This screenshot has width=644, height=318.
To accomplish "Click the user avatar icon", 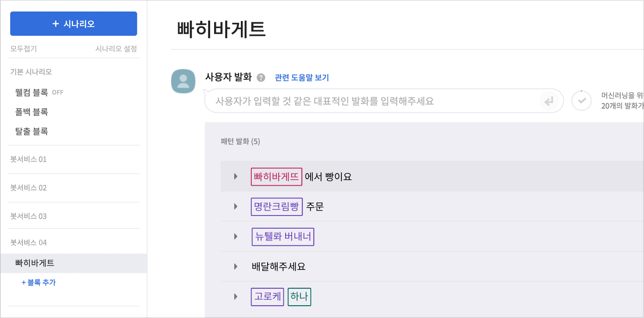I will (x=183, y=81).
